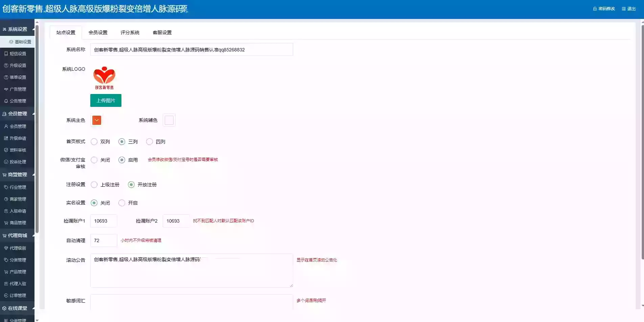The image size is (644, 322).
Task: Go to 订单管理 in the sidebar
Action: [17, 295]
